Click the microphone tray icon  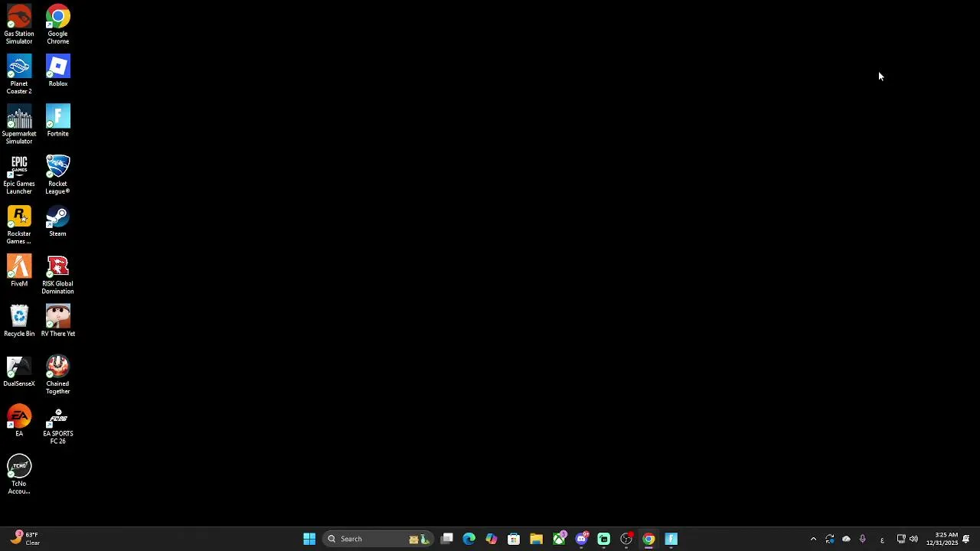point(863,539)
